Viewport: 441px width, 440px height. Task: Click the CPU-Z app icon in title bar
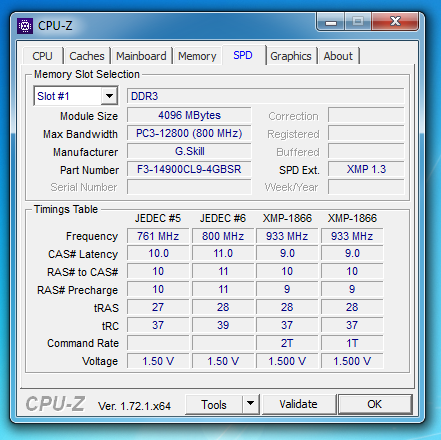coord(25,26)
